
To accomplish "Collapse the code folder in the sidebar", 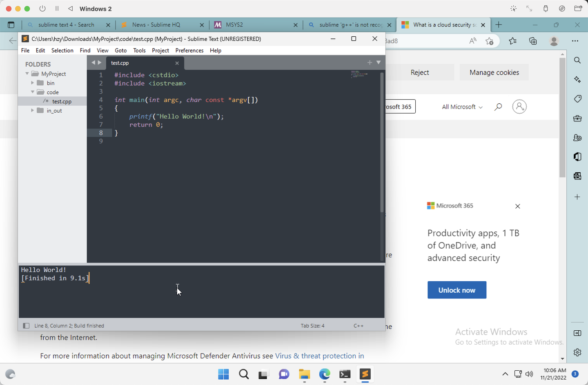I will (x=33, y=92).
